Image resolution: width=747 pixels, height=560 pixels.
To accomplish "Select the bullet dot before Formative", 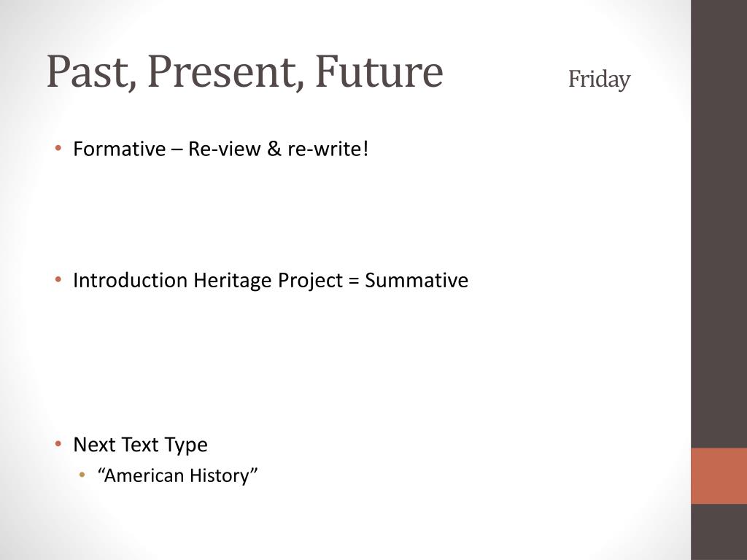I will pos(58,148).
